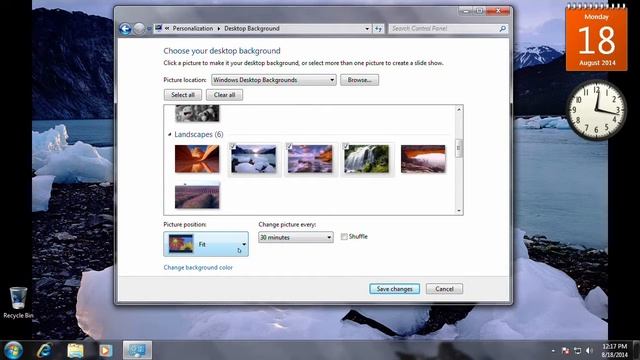Image resolution: width=640 pixels, height=360 pixels.
Task: Click the search magnifier icon
Action: coord(502,29)
